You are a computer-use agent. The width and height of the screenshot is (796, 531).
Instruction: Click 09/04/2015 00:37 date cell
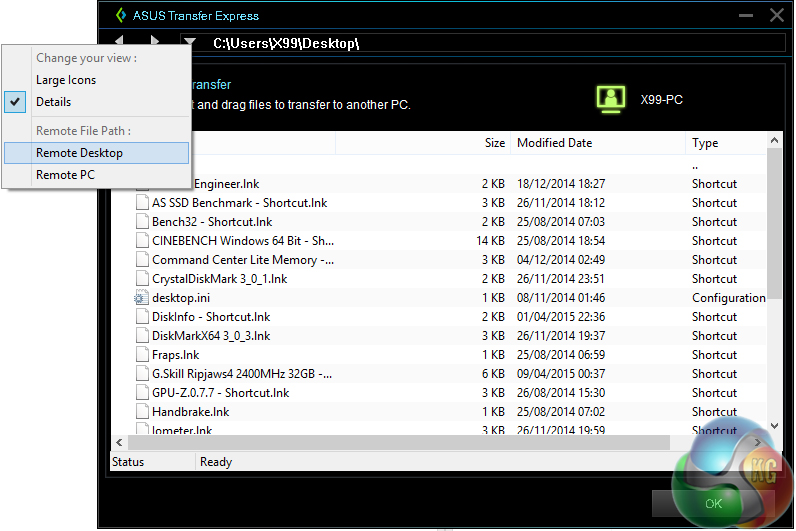click(x=561, y=374)
